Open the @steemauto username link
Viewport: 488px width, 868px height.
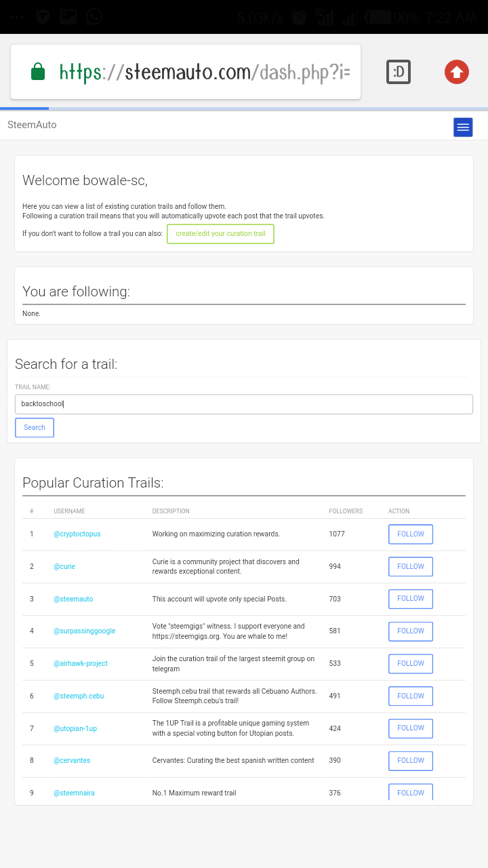73,599
